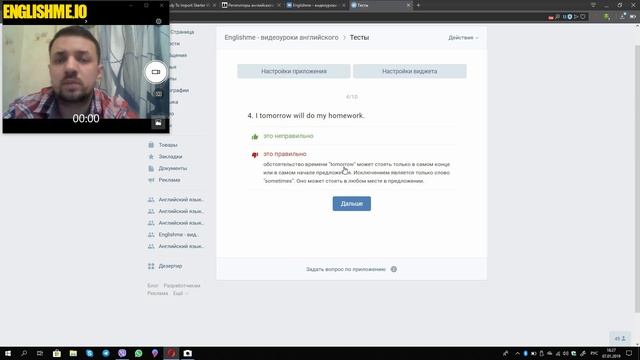Choose the answer 'это неправильно'
The image size is (640, 360).
pyautogui.click(x=288, y=136)
